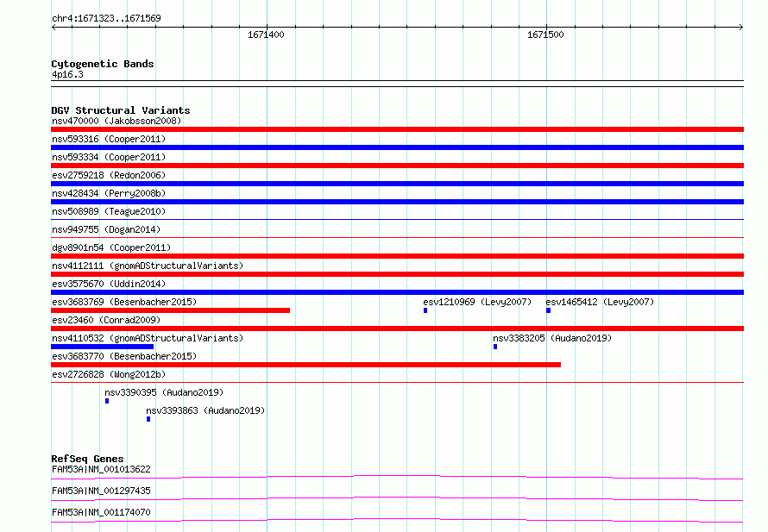Open nsv4112111 gnomADStructuralVariants entry

148,266
